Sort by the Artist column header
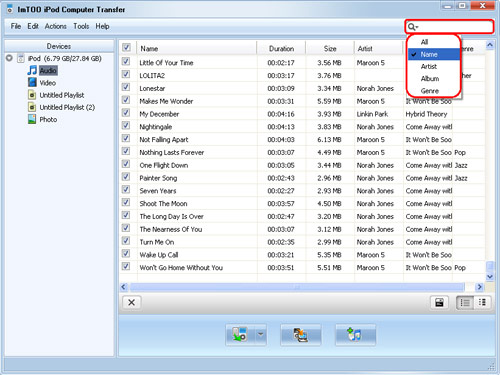500x375 pixels. (379, 49)
